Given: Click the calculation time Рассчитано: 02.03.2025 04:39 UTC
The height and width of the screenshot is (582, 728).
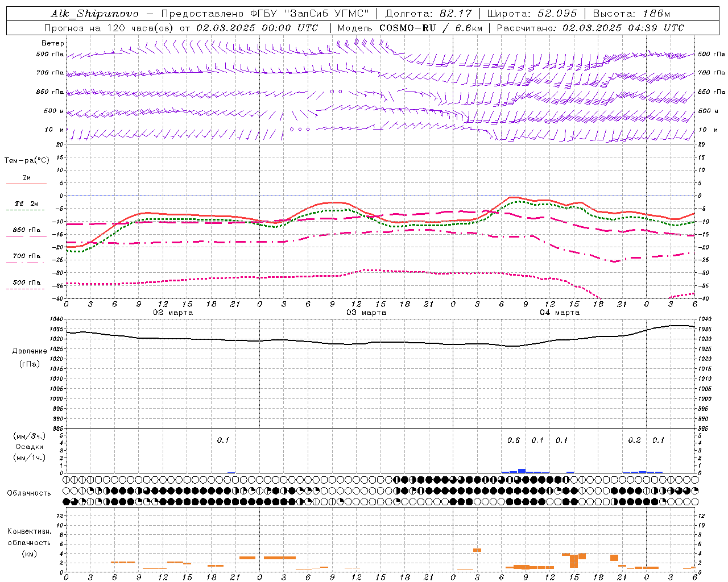Looking at the screenshot, I should tap(590, 28).
